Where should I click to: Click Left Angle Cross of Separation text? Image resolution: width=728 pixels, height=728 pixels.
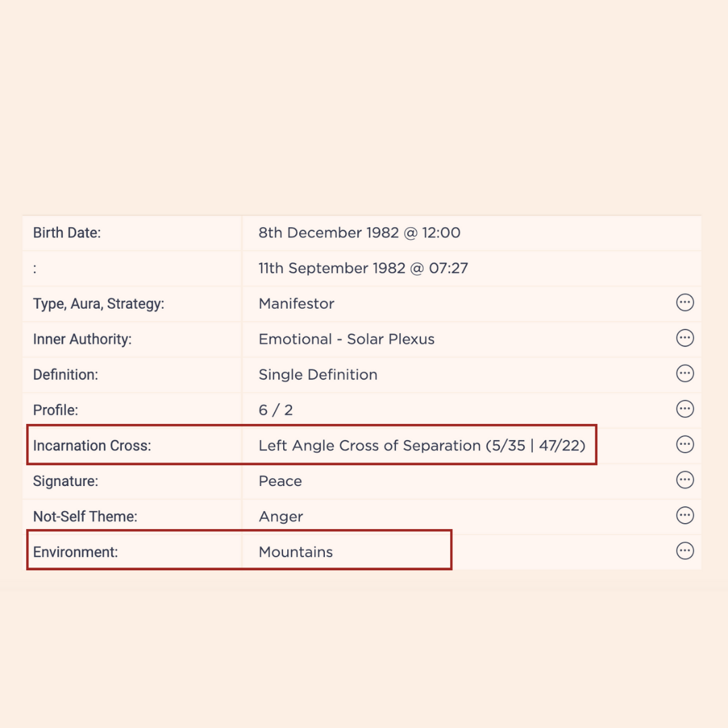[369, 446]
